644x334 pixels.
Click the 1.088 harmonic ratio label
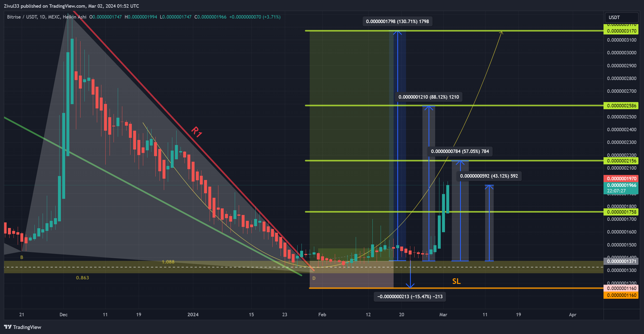pos(168,262)
